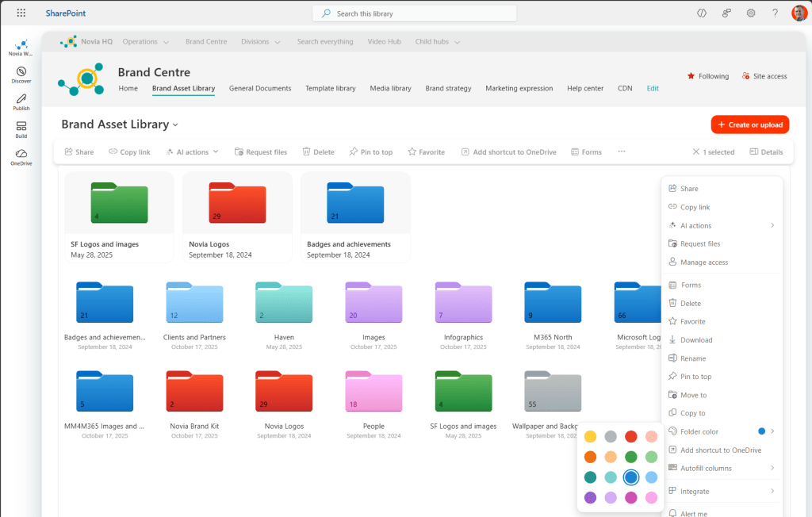Viewport: 812px width, 517px height.
Task: Open OneDrive in the left sidebar
Action: pos(21,157)
